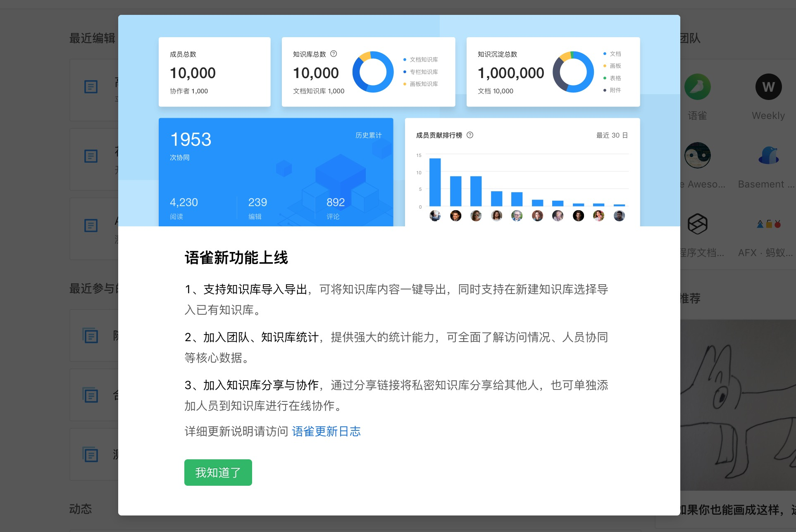Click help icon beside 知识库总数
Screen dimensions: 796x532
334,54
